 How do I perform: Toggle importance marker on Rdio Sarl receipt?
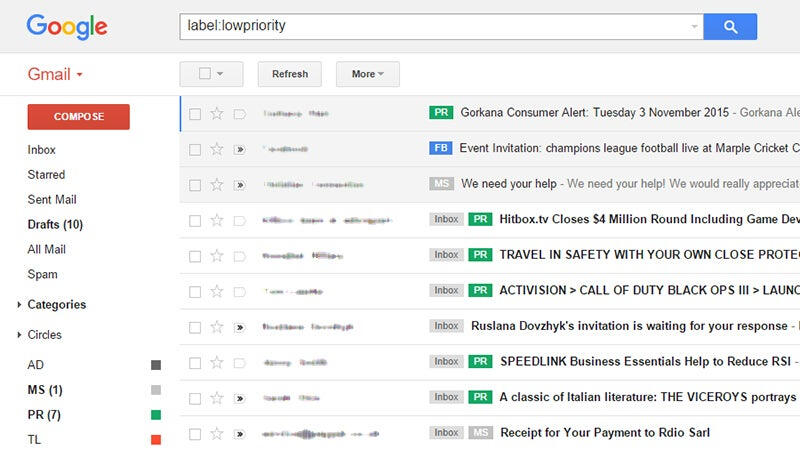tap(240, 434)
